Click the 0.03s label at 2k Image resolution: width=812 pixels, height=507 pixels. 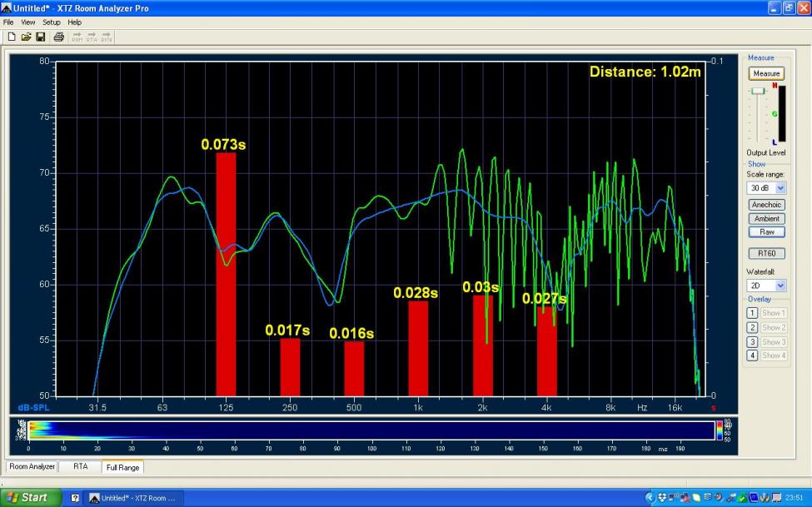(x=481, y=287)
